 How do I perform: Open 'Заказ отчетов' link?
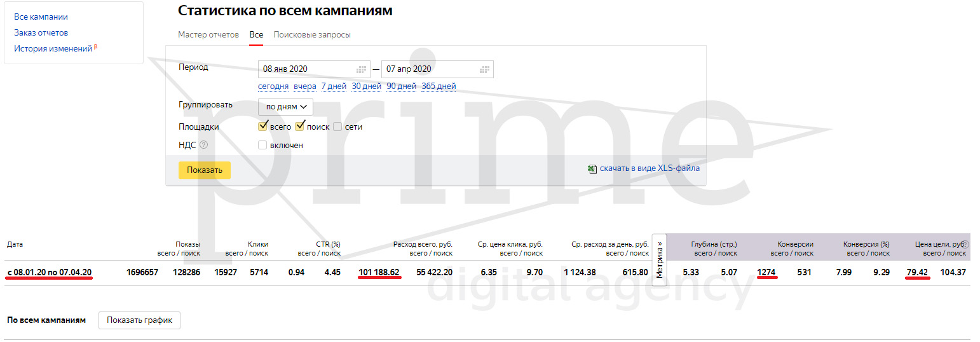[41, 32]
